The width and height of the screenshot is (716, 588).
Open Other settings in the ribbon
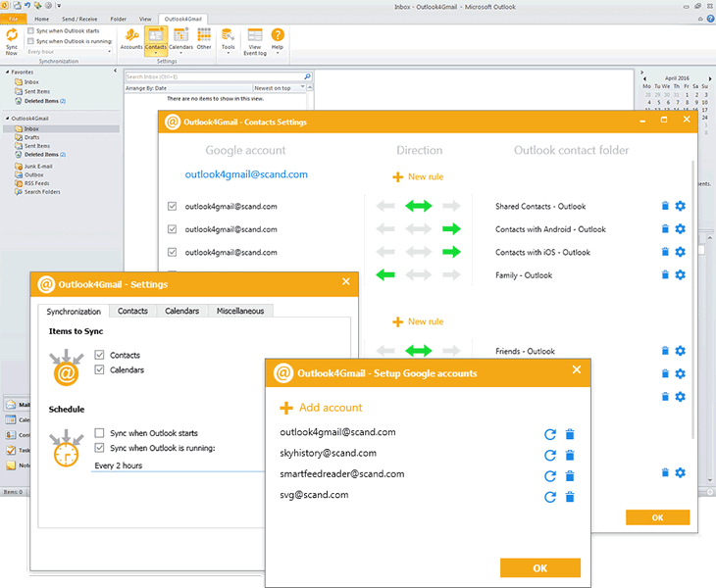204,39
